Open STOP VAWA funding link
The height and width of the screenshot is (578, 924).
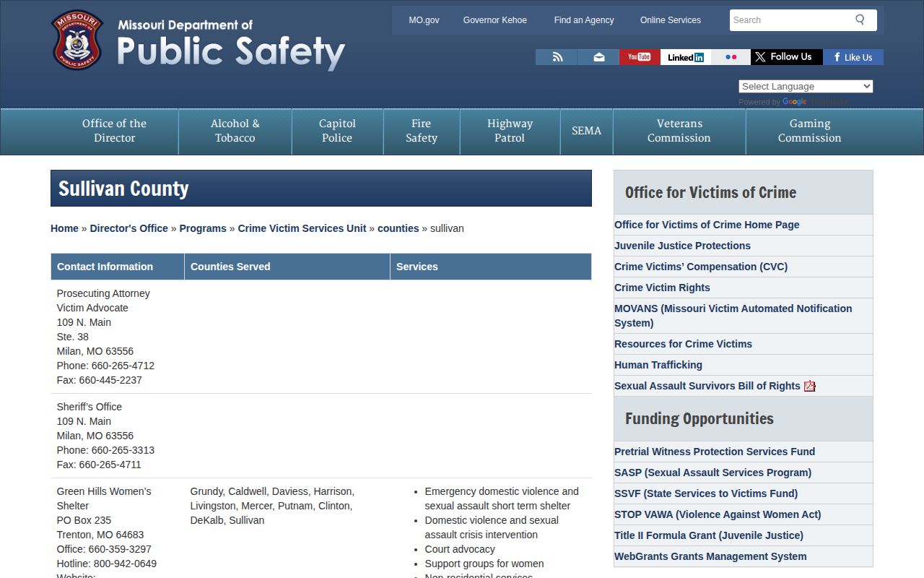(x=718, y=514)
